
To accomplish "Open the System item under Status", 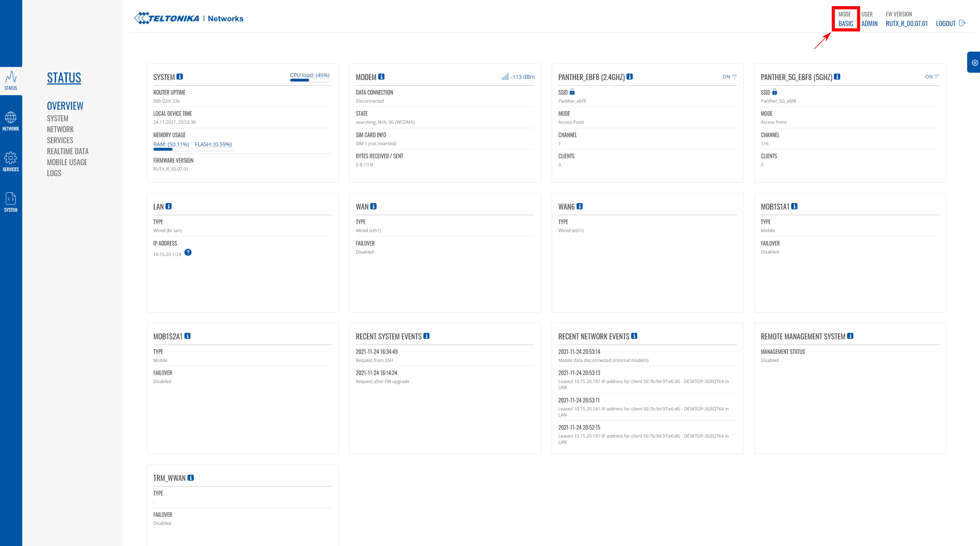I will (x=57, y=118).
